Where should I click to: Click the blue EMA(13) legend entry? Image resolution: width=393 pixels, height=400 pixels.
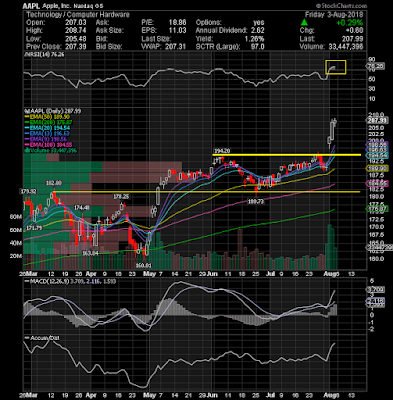tap(48, 133)
